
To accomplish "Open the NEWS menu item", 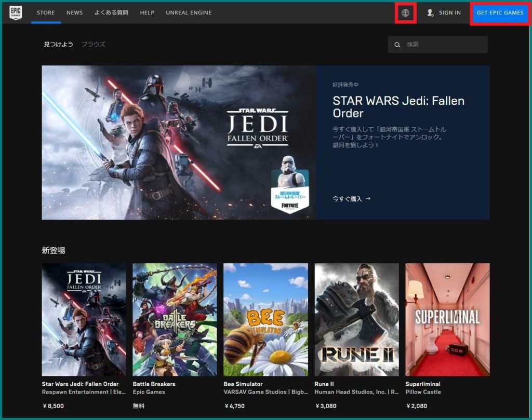I will [x=75, y=12].
